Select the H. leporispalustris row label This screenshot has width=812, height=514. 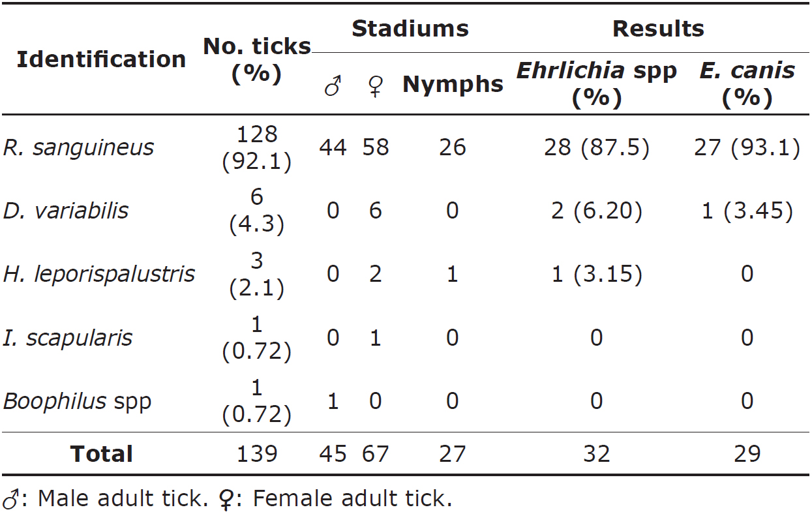point(98,274)
